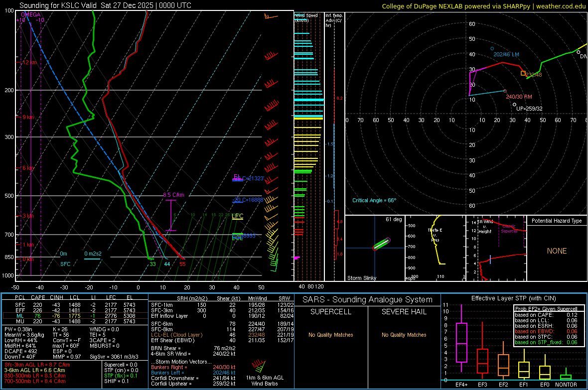This screenshot has height=390, width=588.
Task: Click the -20 C=16888' height label
Action: 248,200
